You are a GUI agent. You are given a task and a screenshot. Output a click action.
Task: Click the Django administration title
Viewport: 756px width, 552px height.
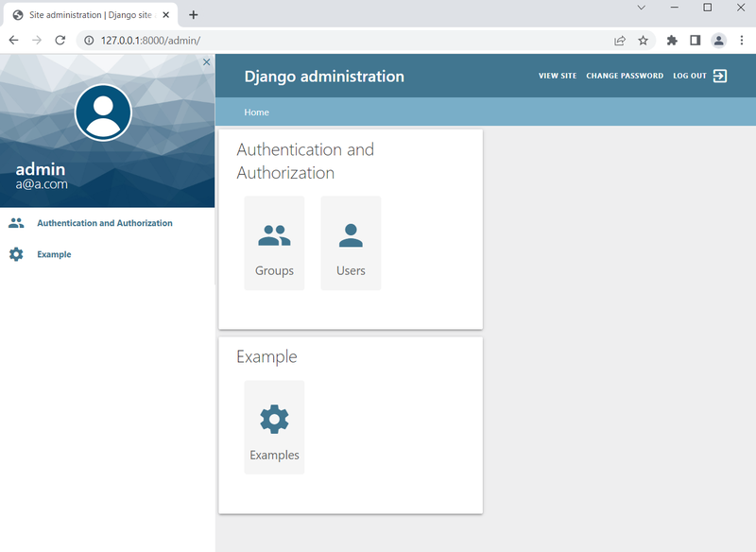324,77
